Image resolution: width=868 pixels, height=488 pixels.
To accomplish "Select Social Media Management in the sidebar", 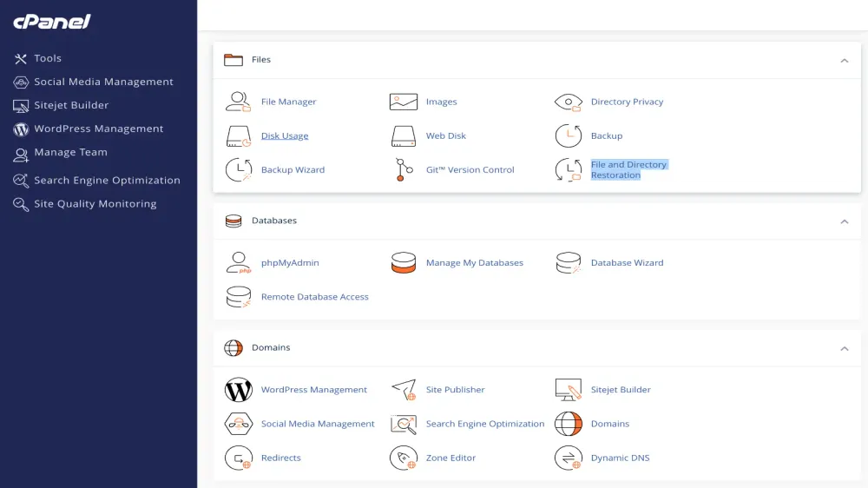I will (x=103, y=82).
